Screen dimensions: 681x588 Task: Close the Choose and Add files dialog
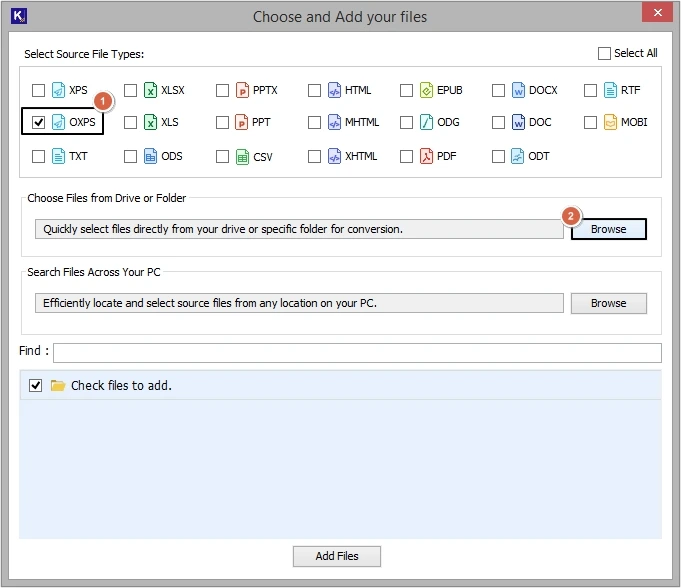pos(658,12)
